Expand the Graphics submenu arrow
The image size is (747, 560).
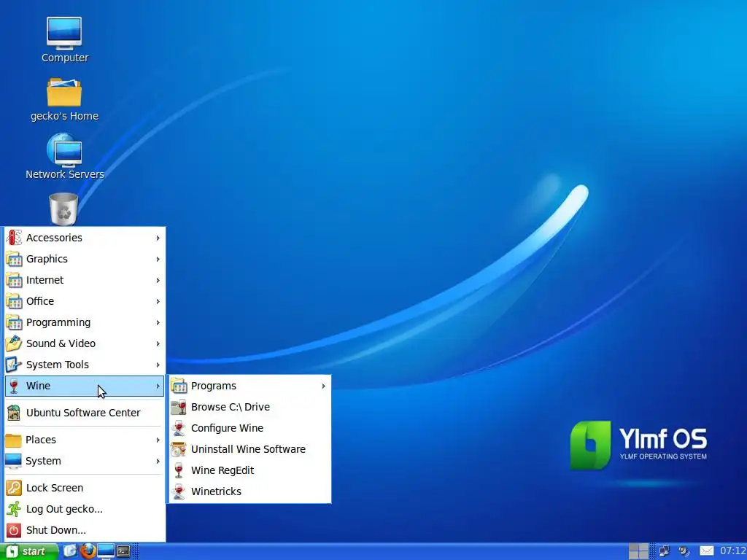tap(158, 259)
